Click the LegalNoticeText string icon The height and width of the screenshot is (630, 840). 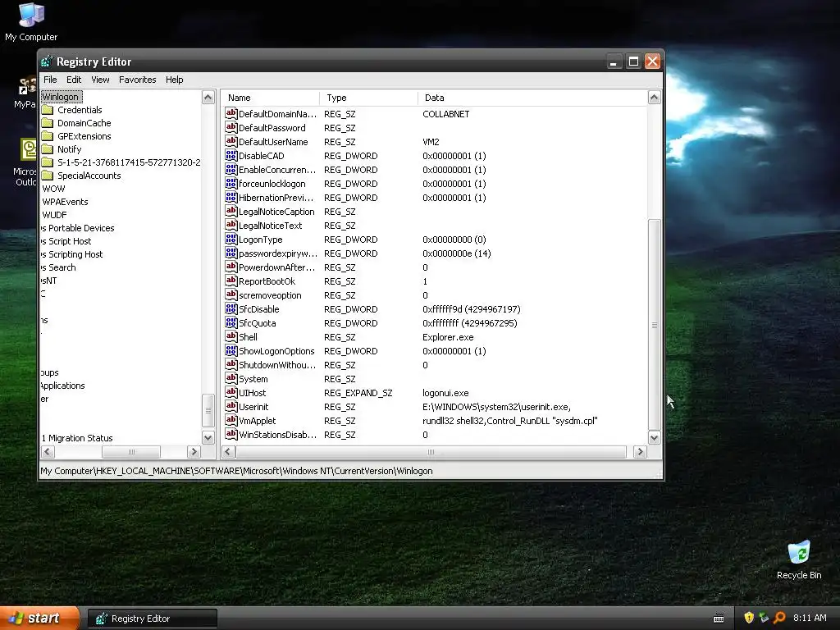pyautogui.click(x=231, y=225)
